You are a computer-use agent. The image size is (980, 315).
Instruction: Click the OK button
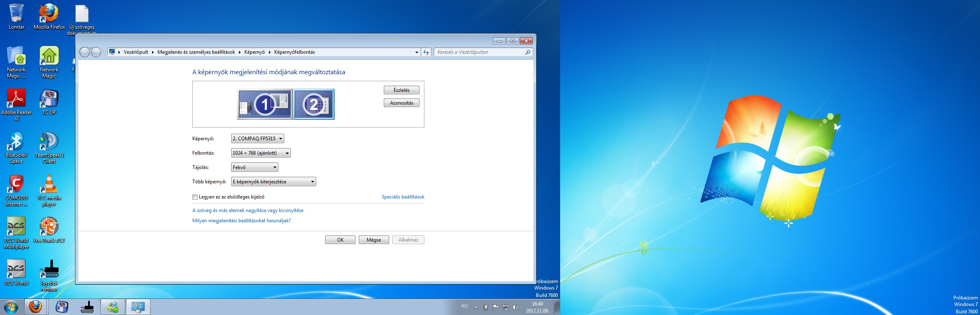click(x=340, y=240)
